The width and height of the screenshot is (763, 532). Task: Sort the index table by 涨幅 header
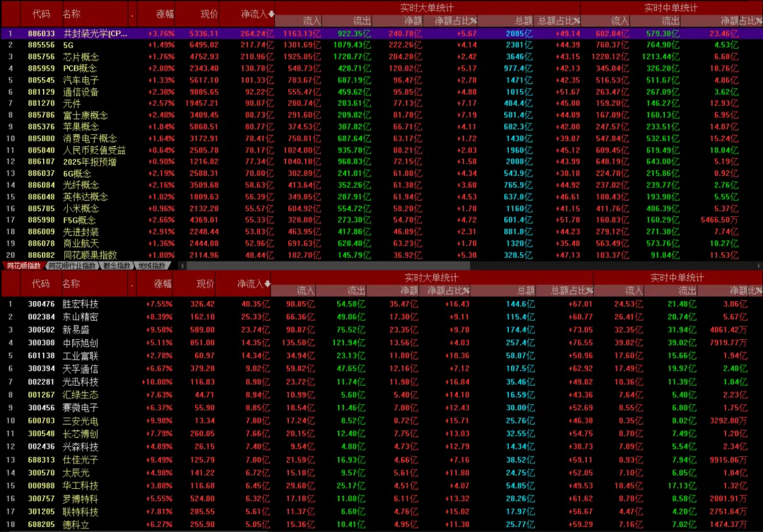[x=165, y=14]
